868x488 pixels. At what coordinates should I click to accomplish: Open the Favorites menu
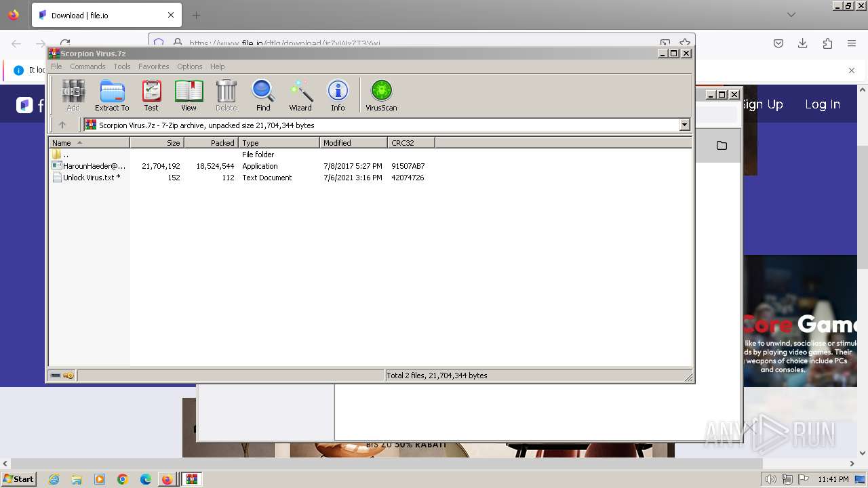click(154, 66)
